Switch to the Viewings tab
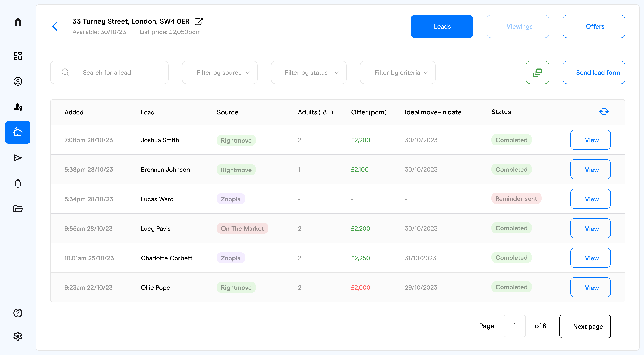Screen dimensions: 644x355 point(518,26)
